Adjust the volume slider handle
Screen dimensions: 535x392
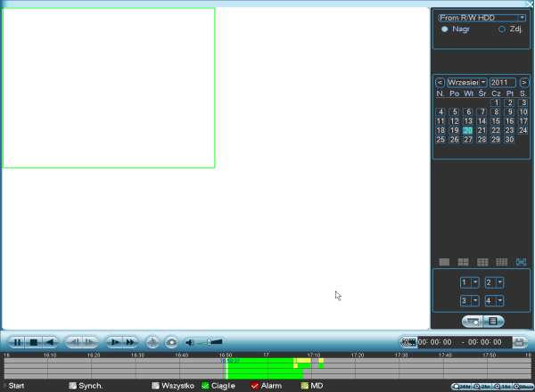tap(210, 342)
